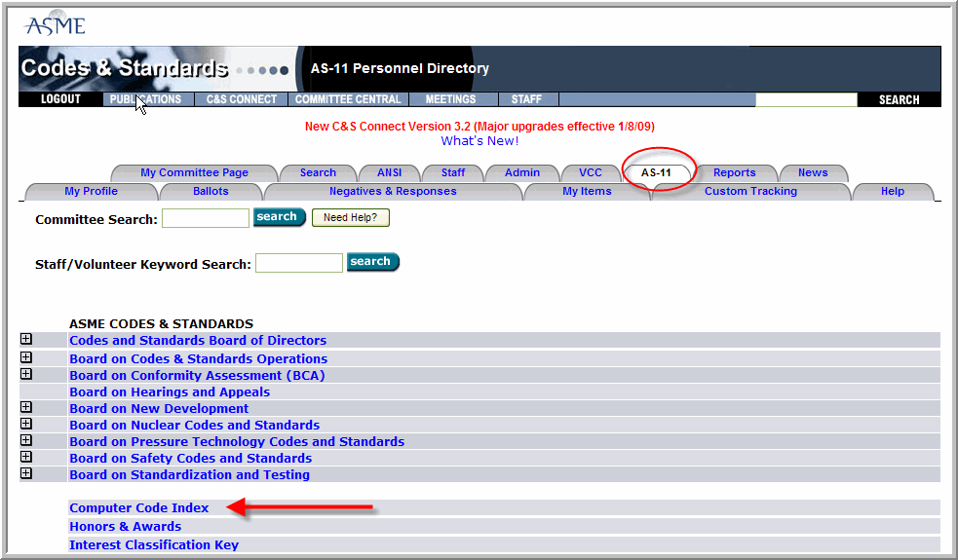Viewport: 958px width, 560px height.
Task: Open the My Profile tab
Action: coord(91,191)
